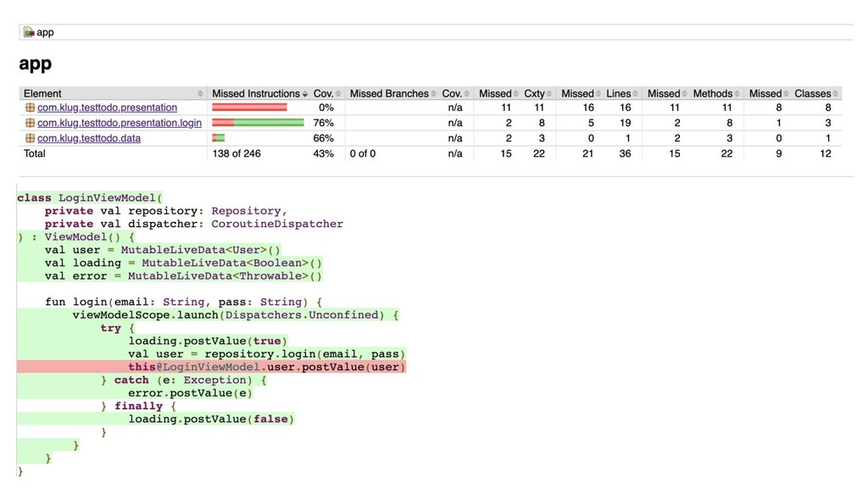
Task: Open the com.klug.testtodo.presentation package link
Action: click(x=107, y=108)
